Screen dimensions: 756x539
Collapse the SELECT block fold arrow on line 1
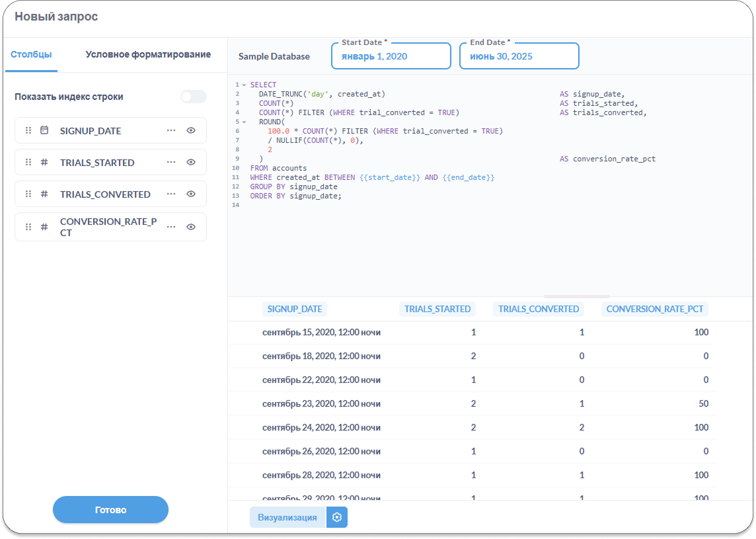click(244, 85)
